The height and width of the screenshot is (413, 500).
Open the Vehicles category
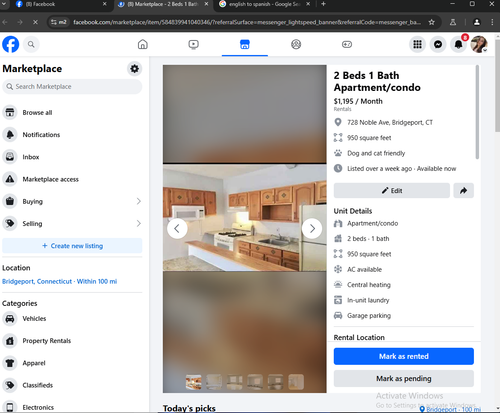(72, 319)
